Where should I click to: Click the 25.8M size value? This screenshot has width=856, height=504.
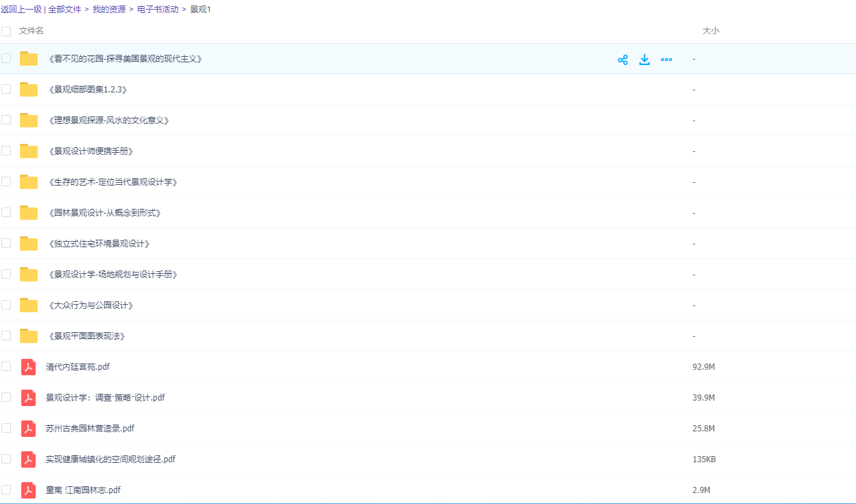click(704, 429)
